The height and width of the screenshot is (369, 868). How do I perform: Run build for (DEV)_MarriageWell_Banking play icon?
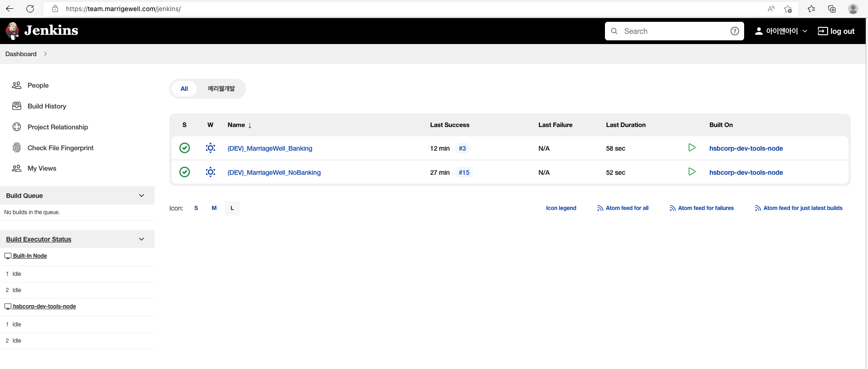point(692,148)
